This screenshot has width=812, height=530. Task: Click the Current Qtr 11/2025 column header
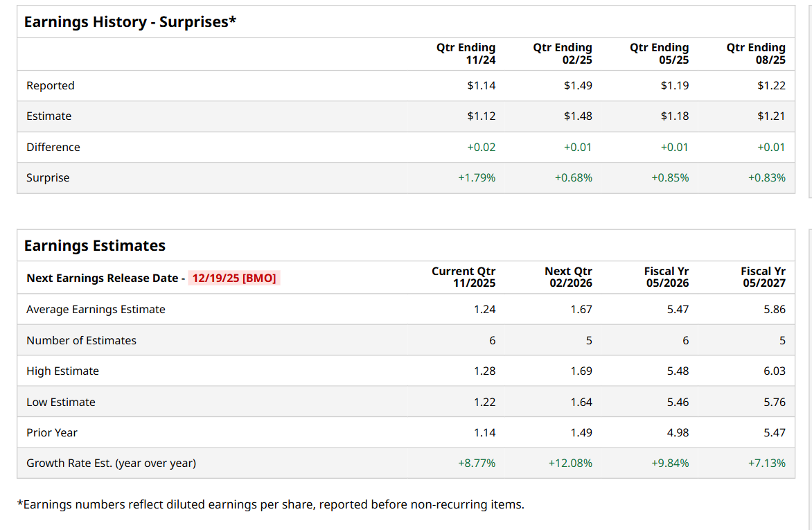point(464,277)
